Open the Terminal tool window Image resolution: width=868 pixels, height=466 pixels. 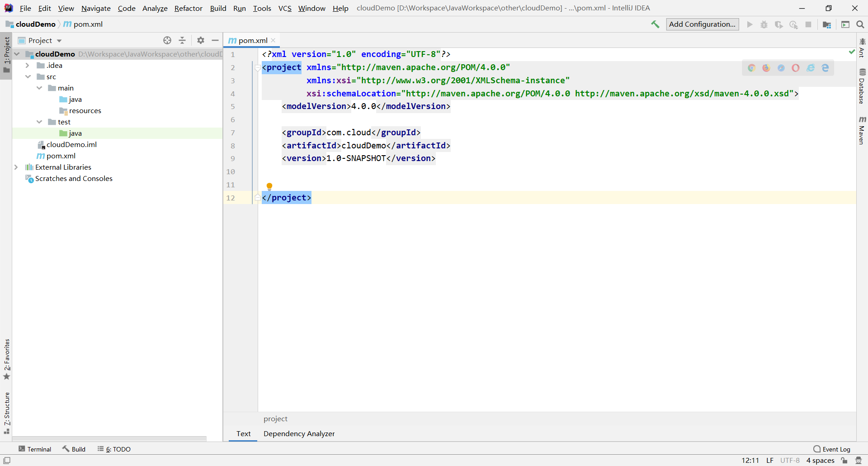pos(35,449)
